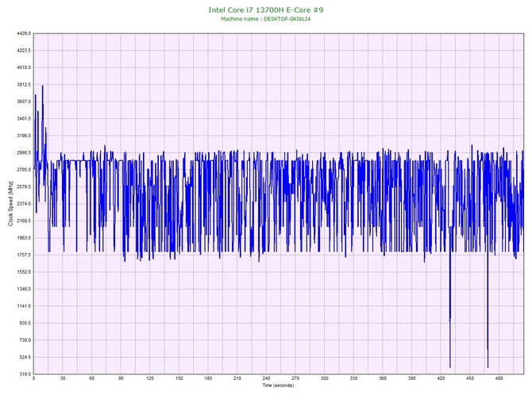Click the 90 seconds x-axis tick label
The width and height of the screenshot is (532, 399).
(x=121, y=378)
